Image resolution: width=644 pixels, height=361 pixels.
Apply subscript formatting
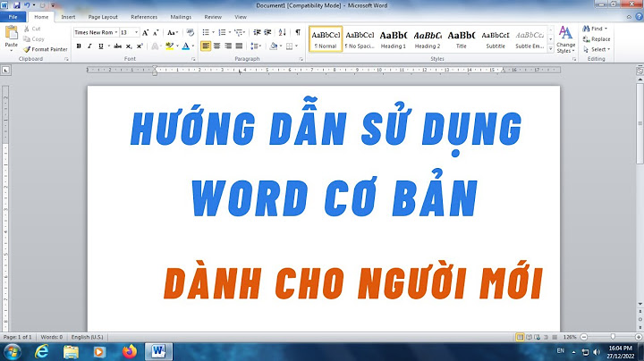coord(129,46)
